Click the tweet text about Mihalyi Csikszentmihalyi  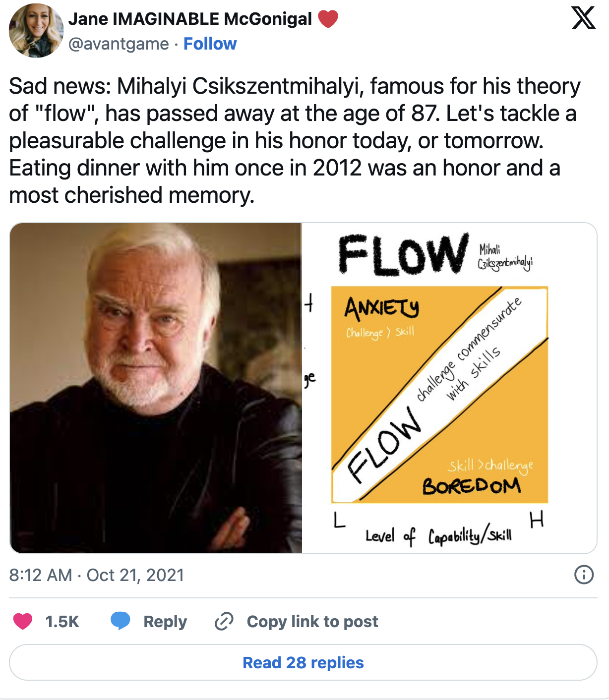pos(295,140)
